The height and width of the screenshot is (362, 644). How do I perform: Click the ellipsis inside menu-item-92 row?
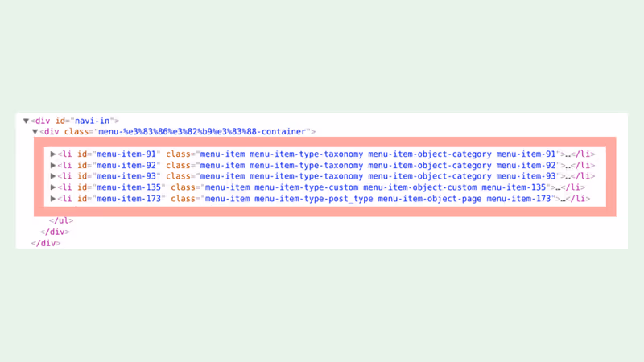pyautogui.click(x=568, y=167)
